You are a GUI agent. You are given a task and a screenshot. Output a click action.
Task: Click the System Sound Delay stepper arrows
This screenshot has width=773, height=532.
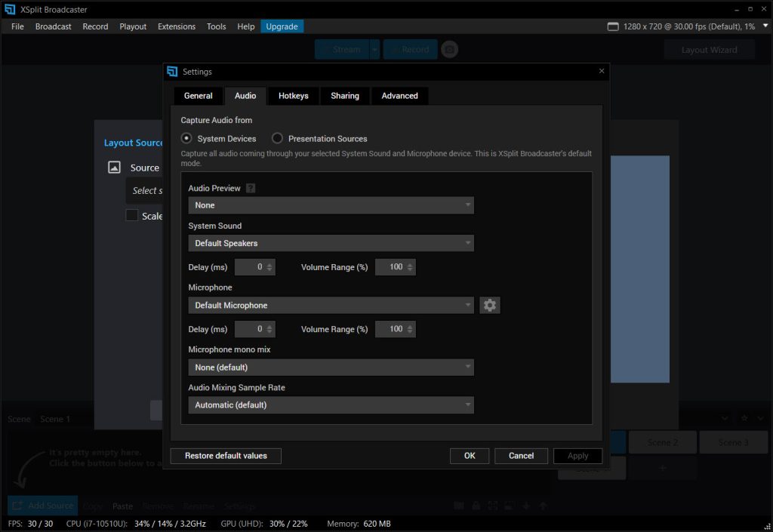(x=269, y=267)
